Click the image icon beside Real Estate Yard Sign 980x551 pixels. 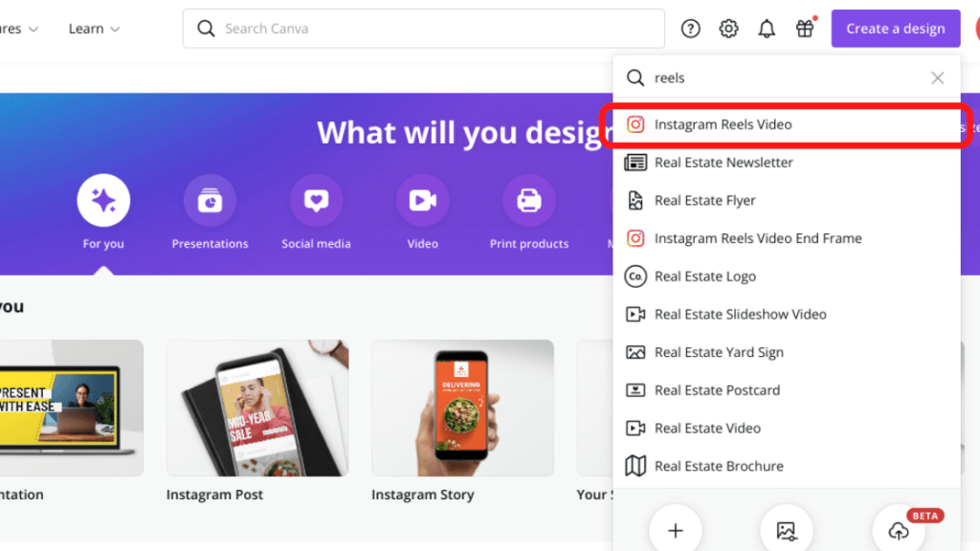(635, 352)
